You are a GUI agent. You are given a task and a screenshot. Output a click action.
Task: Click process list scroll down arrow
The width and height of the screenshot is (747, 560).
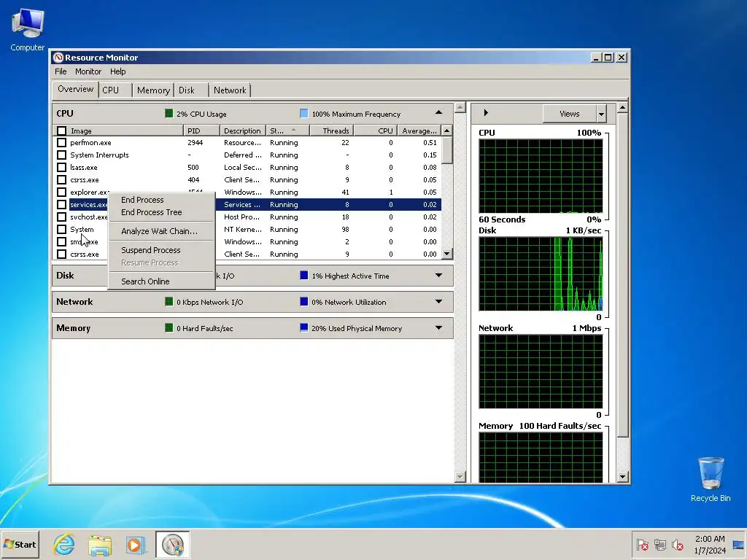(x=447, y=254)
